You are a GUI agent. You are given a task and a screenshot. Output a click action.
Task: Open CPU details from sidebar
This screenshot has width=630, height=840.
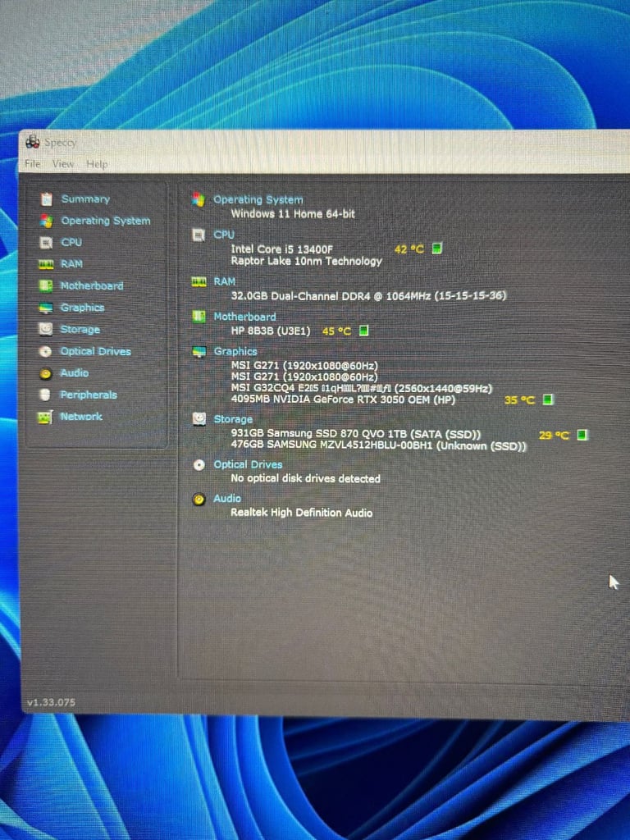[x=71, y=242]
